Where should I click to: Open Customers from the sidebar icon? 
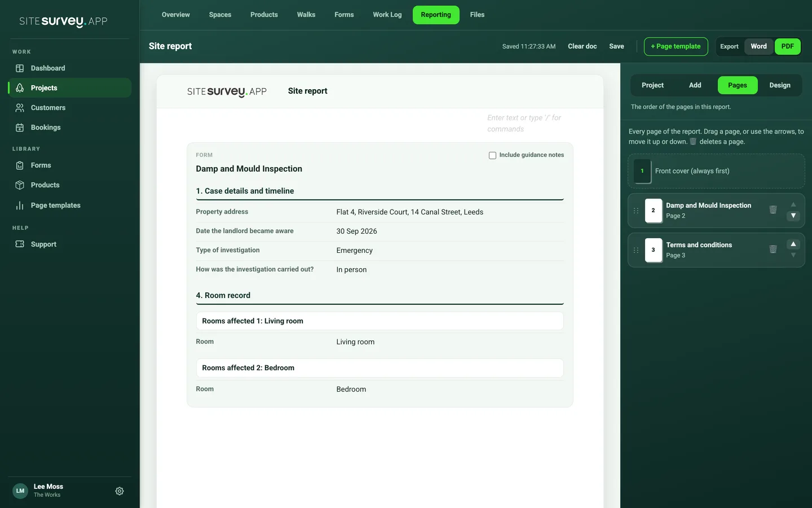[20, 108]
